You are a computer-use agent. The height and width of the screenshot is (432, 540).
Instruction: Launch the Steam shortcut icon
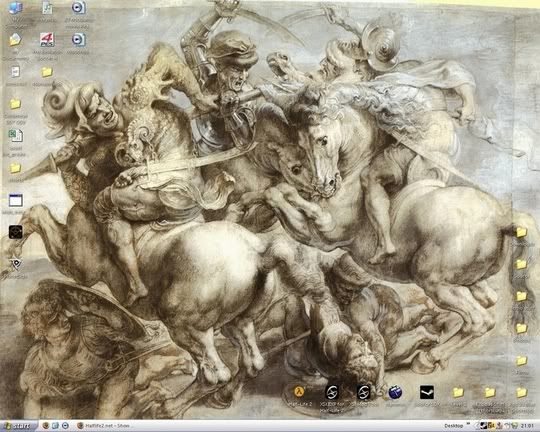click(x=427, y=392)
